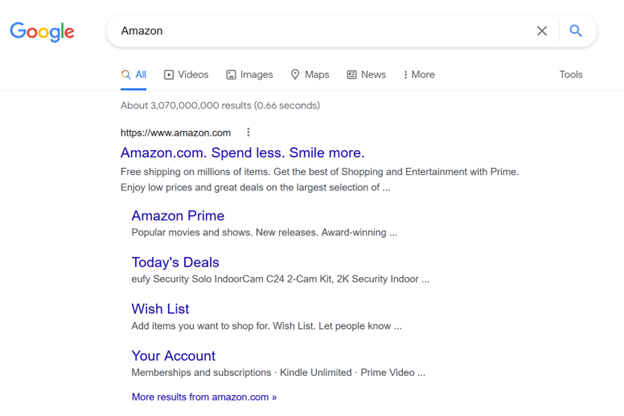Open the Amazon Prime sitelink

178,216
